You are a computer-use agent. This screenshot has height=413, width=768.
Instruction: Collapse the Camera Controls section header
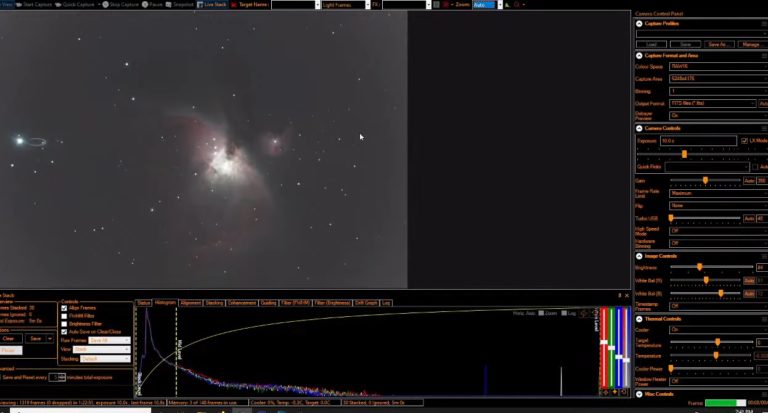(x=663, y=128)
